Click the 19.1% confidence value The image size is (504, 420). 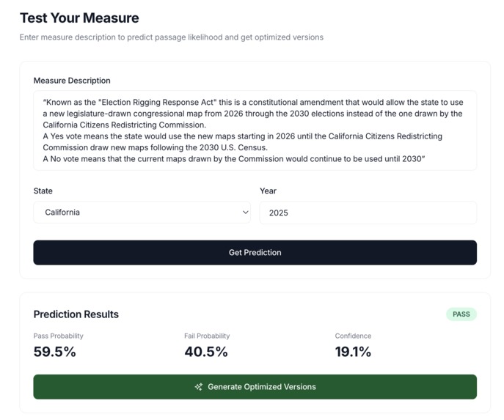353,352
